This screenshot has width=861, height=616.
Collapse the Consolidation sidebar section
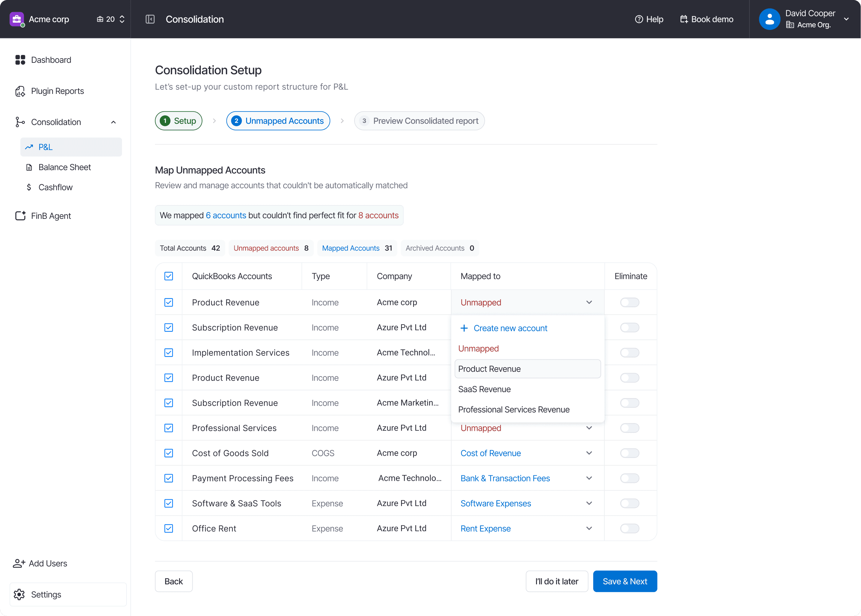tap(113, 122)
